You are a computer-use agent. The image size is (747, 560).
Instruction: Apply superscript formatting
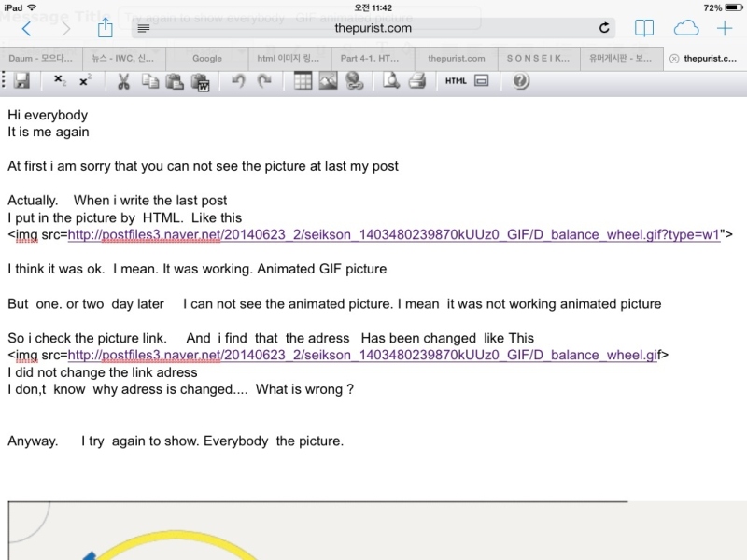point(85,81)
